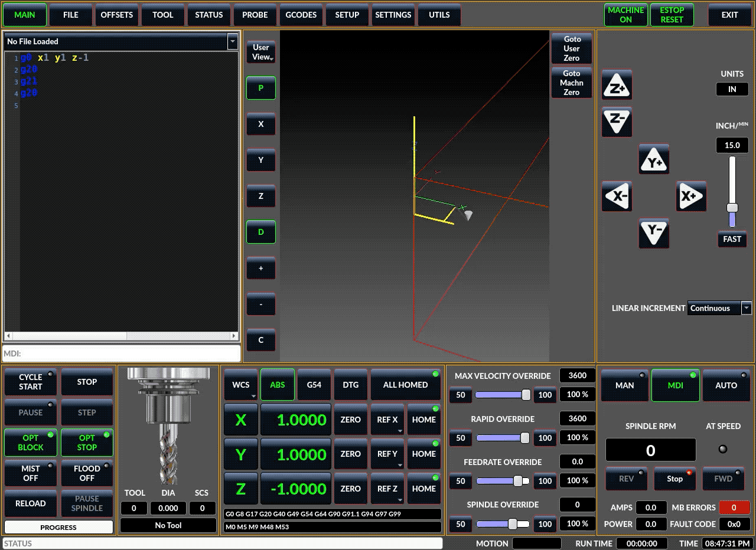
Task: Toggle the OPT BLOCK option
Action: coord(31,443)
